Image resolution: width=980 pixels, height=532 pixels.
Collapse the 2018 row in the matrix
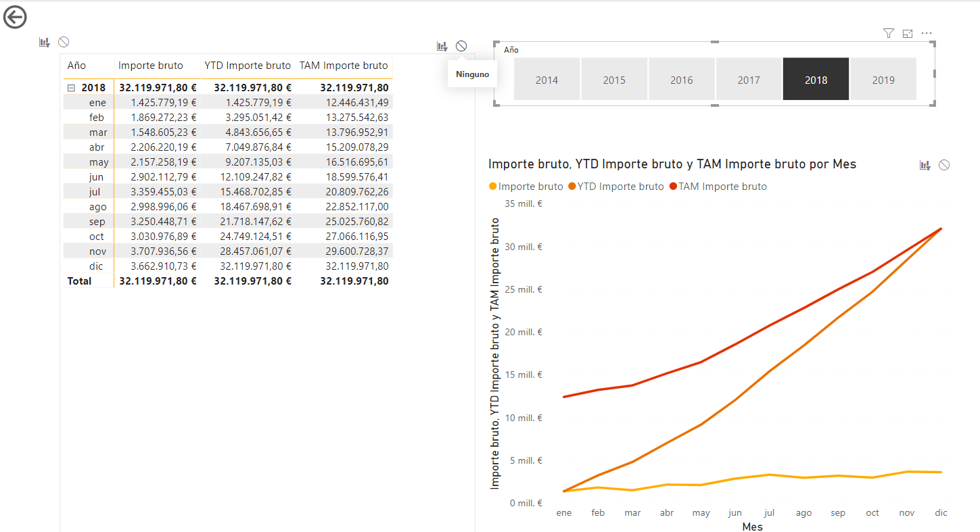[71, 88]
